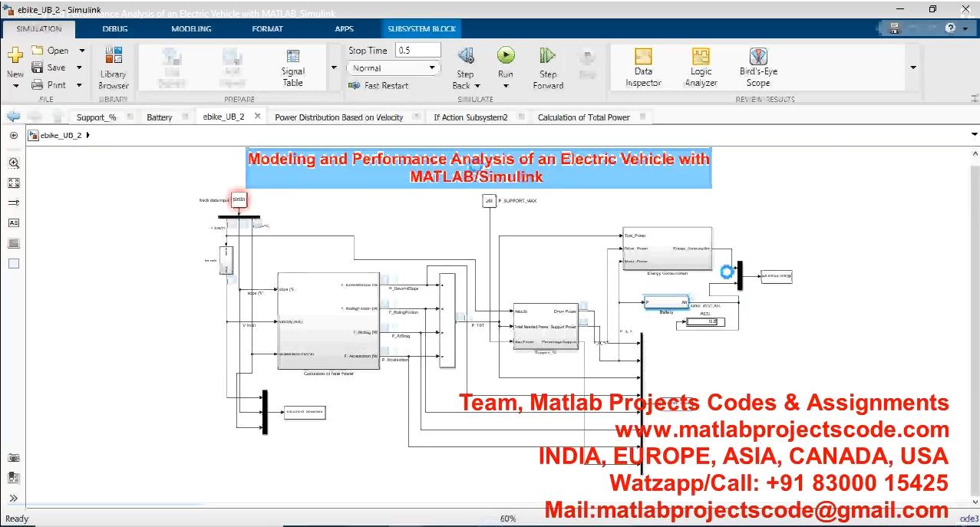Open the Library Browser
This screenshot has width=980, height=527.
[113, 67]
